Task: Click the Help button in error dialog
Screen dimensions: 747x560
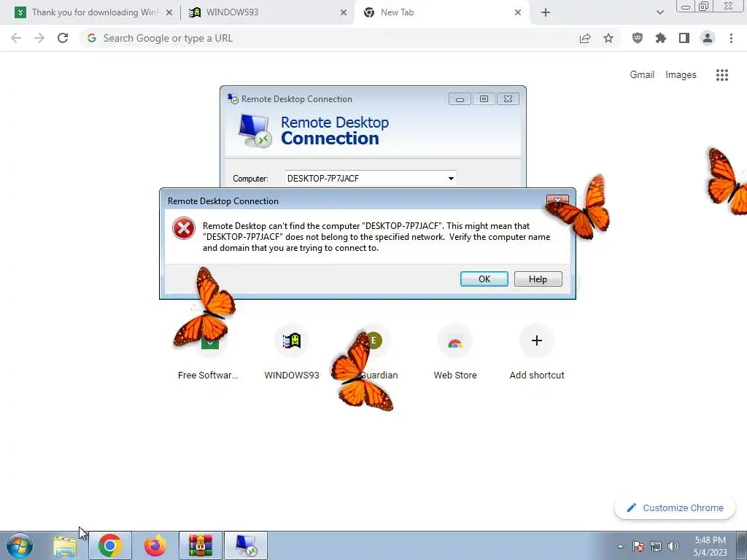Action: pyautogui.click(x=538, y=279)
